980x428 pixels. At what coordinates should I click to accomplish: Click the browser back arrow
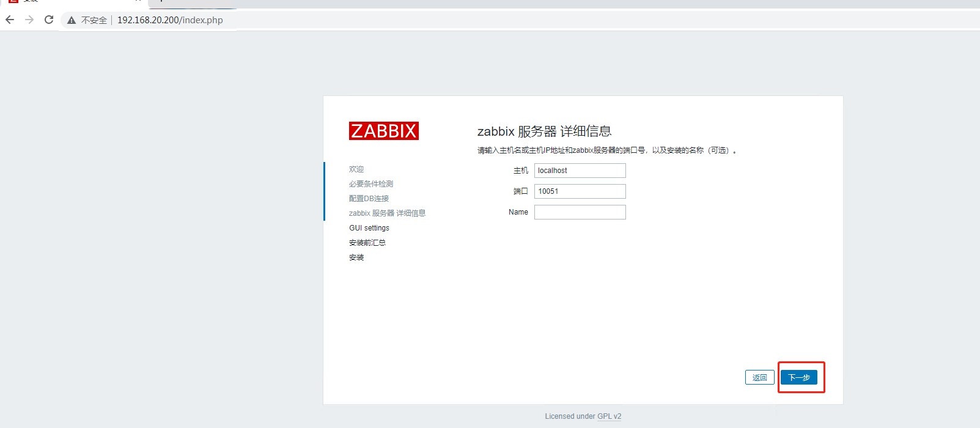click(10, 20)
